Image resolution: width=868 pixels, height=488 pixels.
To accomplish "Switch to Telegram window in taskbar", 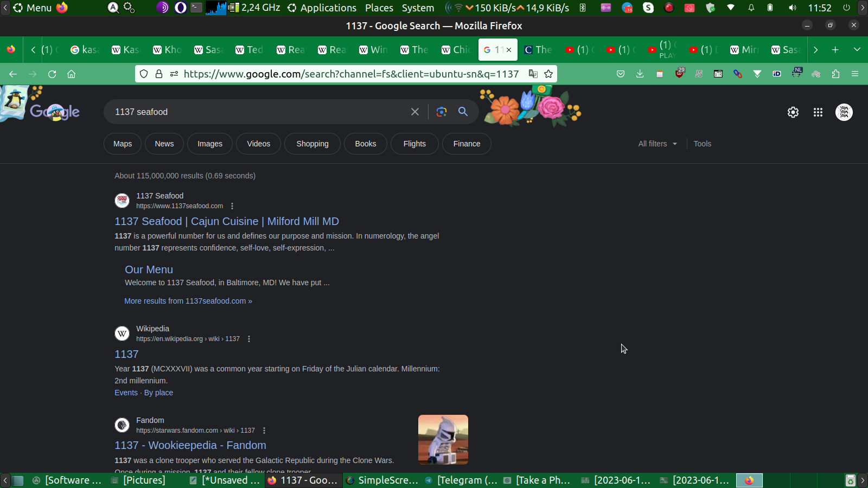I will click(x=461, y=480).
